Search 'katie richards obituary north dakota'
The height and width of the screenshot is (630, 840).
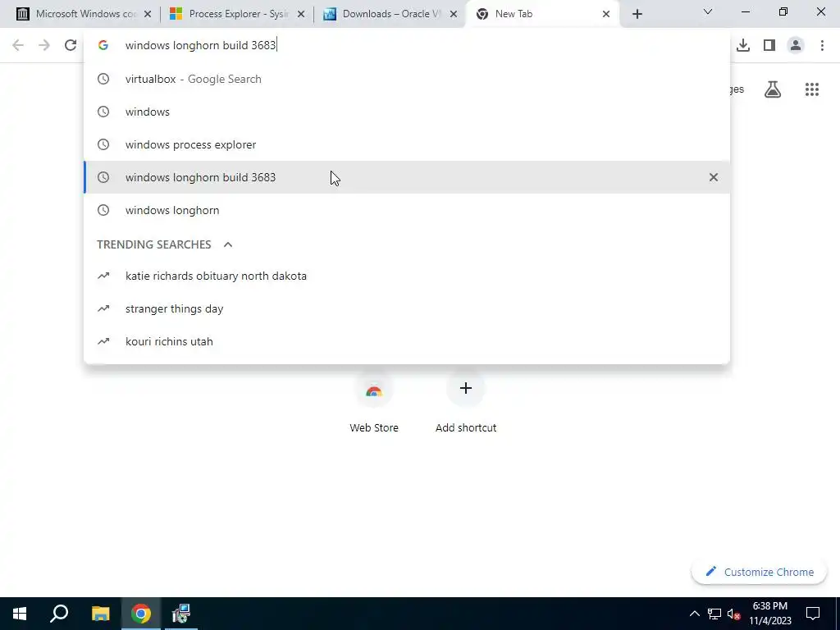pos(407,276)
